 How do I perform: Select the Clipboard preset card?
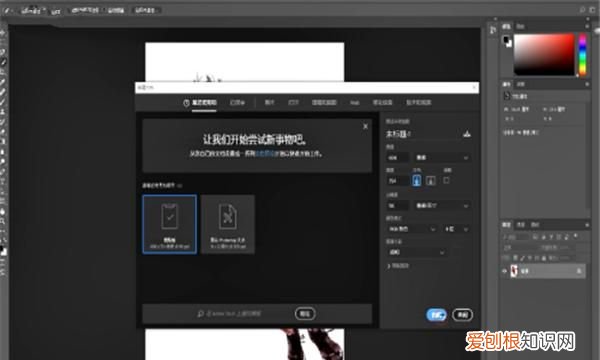click(x=170, y=224)
